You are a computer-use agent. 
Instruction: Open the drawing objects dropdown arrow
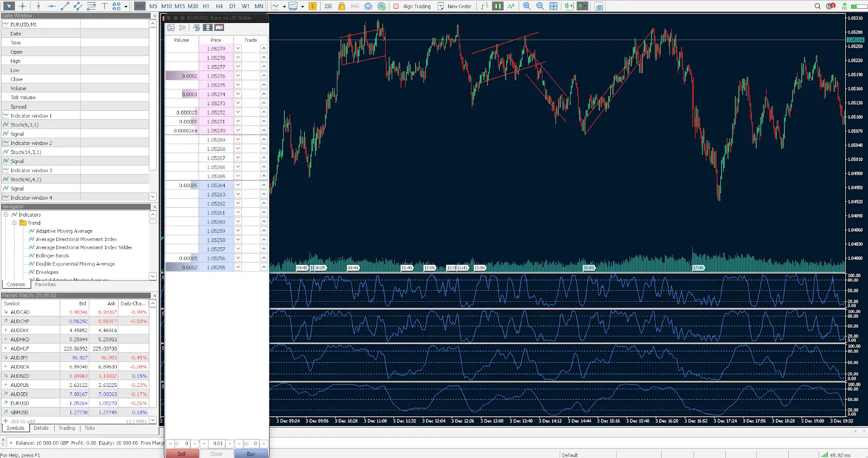(126, 7)
